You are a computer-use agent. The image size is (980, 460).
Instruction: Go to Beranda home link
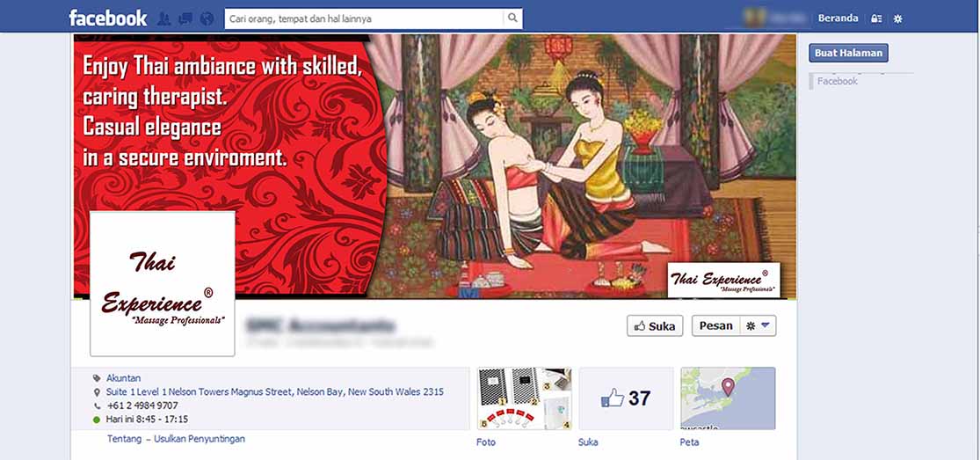[x=838, y=18]
